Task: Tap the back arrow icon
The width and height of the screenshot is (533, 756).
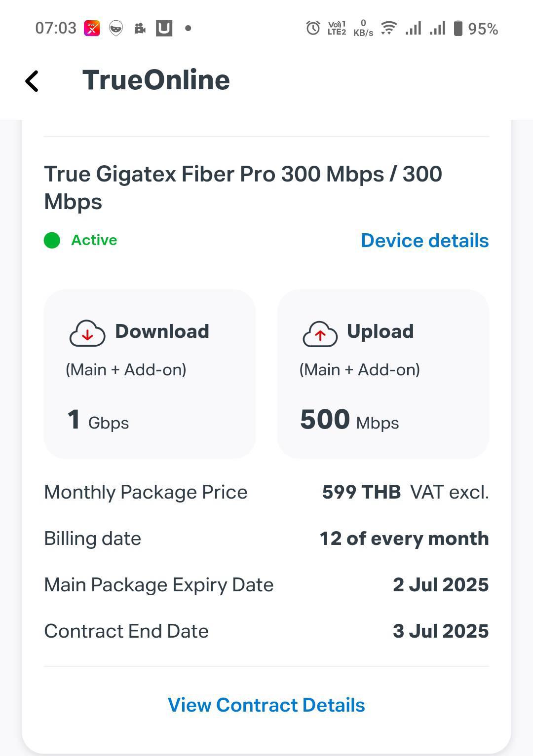Action: coord(32,81)
